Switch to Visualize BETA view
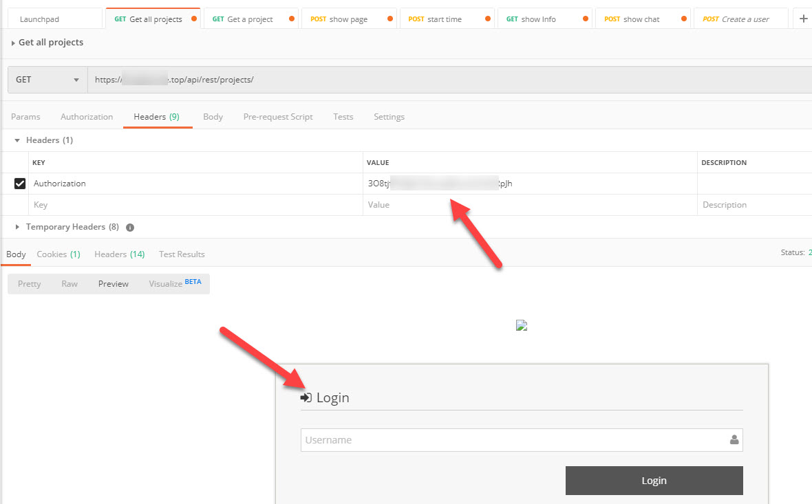Screen dimensions: 812x504 point(175,284)
